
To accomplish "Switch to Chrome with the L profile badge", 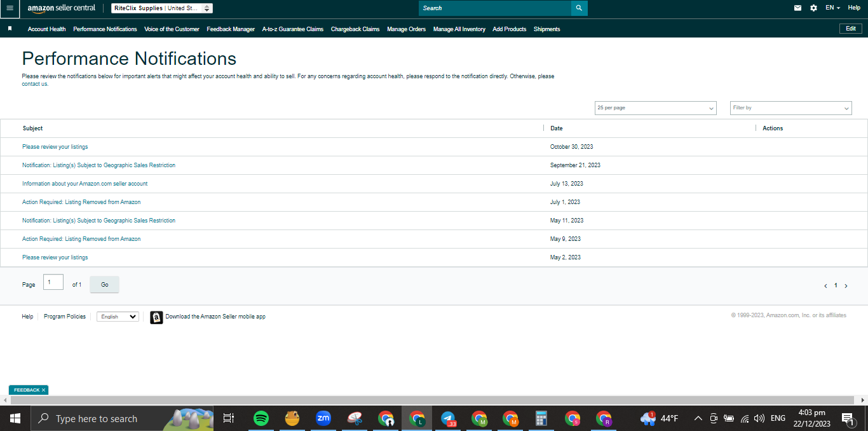I will pos(417,418).
